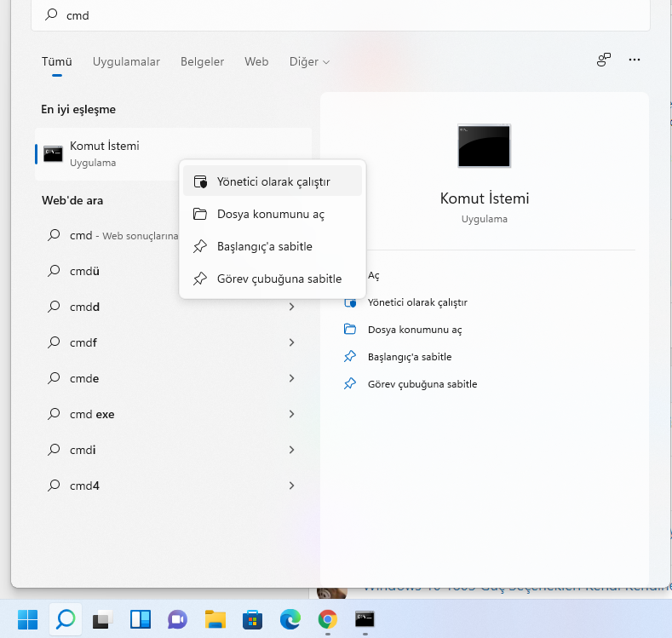Switch to Google Chrome on taskbar

coord(327,619)
